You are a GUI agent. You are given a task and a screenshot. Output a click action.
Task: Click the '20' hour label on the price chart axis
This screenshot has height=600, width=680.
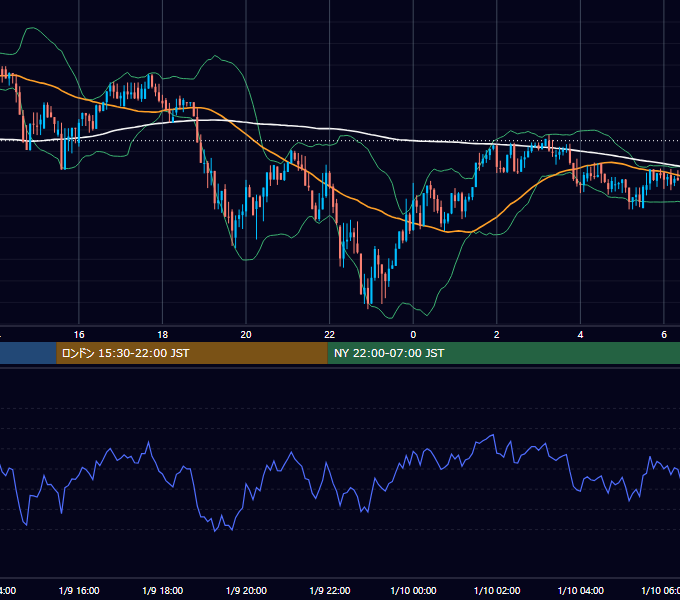coord(246,335)
